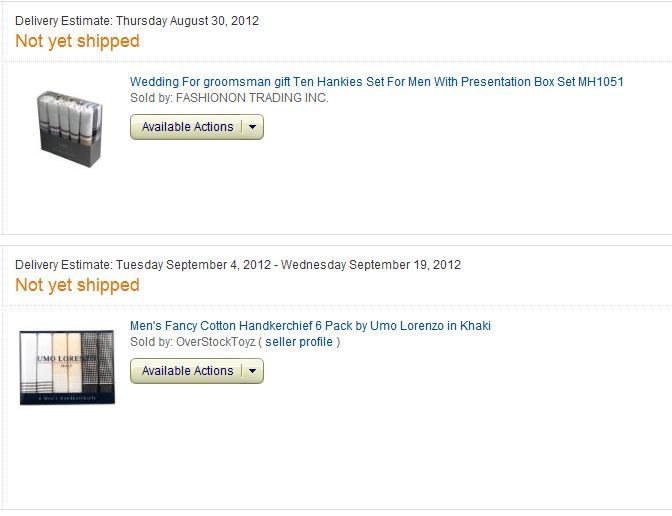
Task: Click Available Actions for the Umo Lorenzo pack
Action: coord(187,371)
